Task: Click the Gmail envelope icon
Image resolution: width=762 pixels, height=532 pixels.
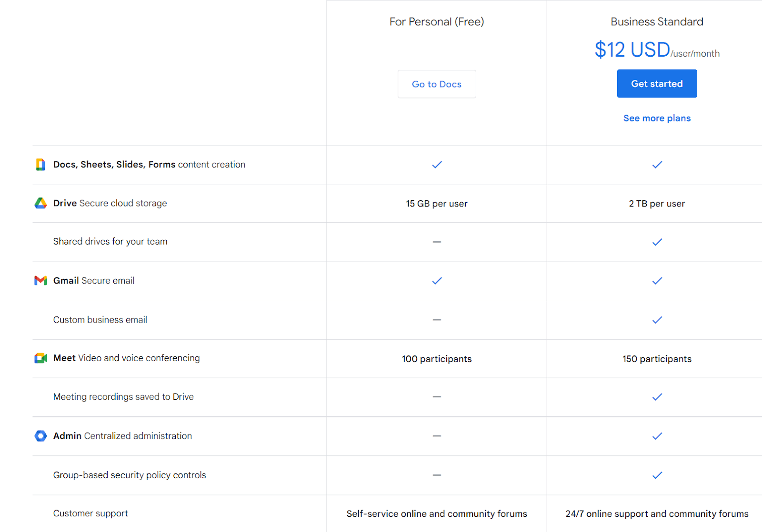Action: (x=40, y=281)
